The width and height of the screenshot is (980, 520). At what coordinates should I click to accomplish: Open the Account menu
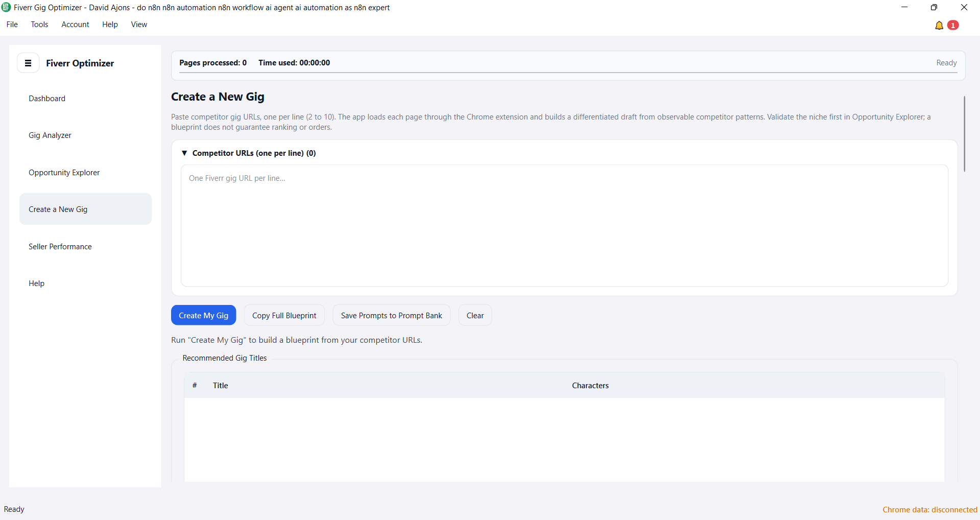(75, 25)
